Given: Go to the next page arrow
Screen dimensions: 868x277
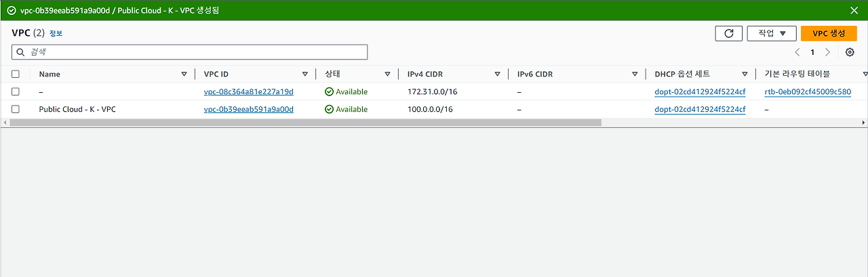Looking at the screenshot, I should coord(827,52).
